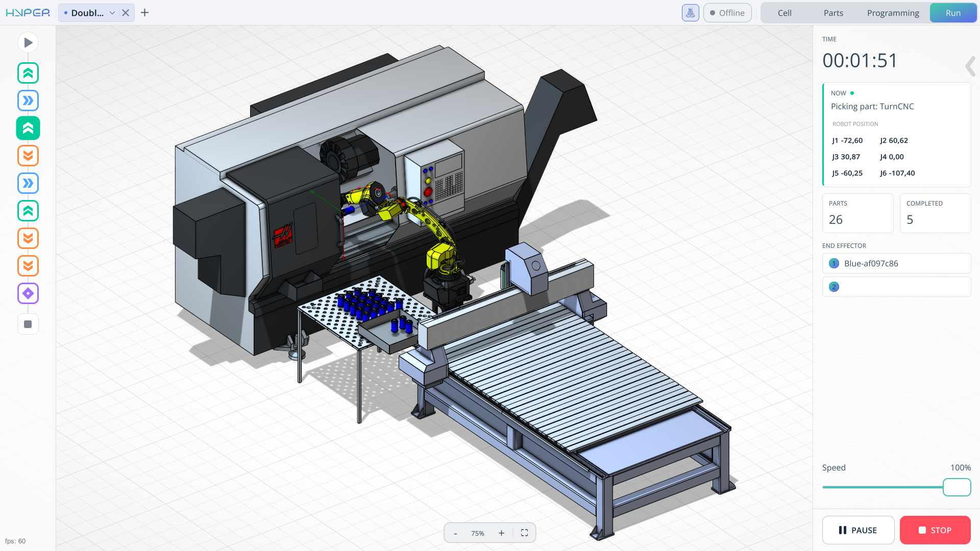
Task: Select green outlined step directly below play button
Action: pyautogui.click(x=28, y=73)
